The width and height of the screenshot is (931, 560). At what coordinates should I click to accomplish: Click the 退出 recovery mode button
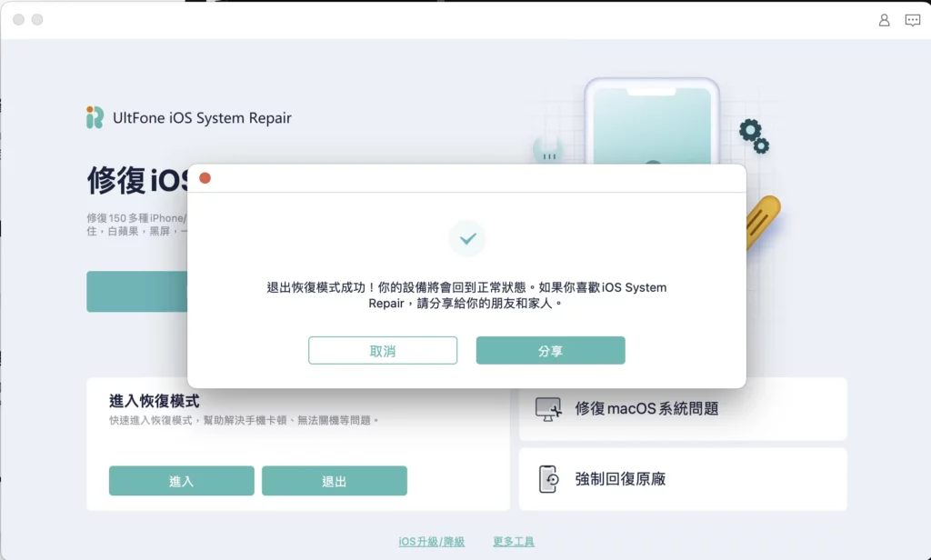point(335,480)
